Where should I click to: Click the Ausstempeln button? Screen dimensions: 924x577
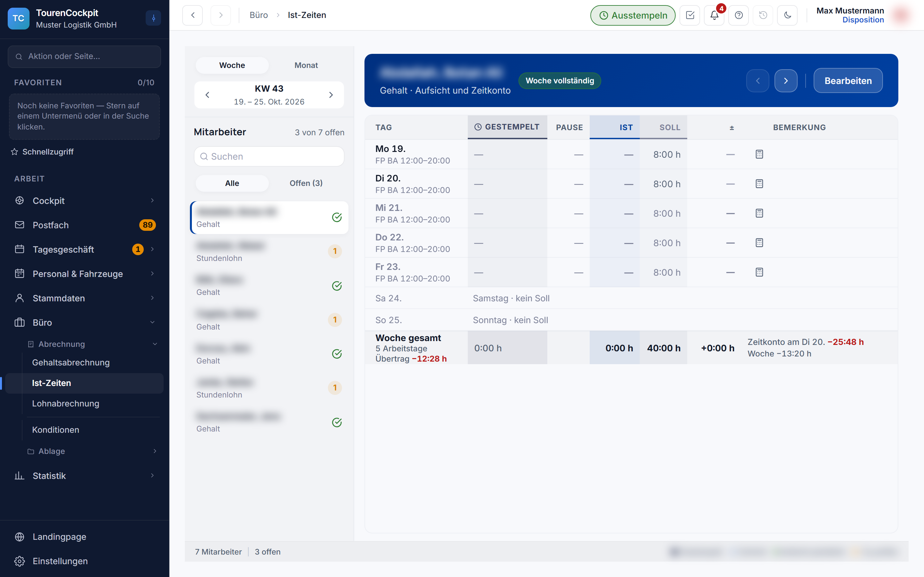click(633, 15)
